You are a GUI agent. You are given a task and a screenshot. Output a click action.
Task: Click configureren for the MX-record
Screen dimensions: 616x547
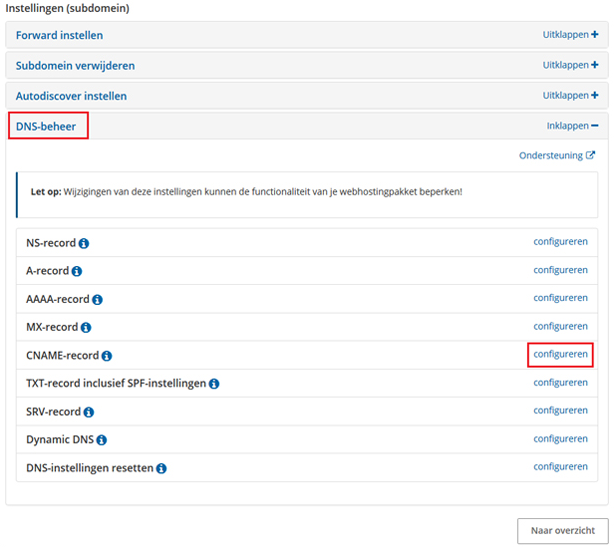(x=560, y=326)
